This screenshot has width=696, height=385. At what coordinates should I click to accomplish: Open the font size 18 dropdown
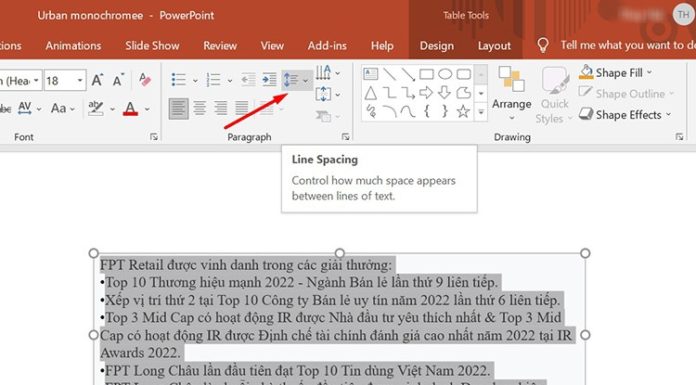80,81
